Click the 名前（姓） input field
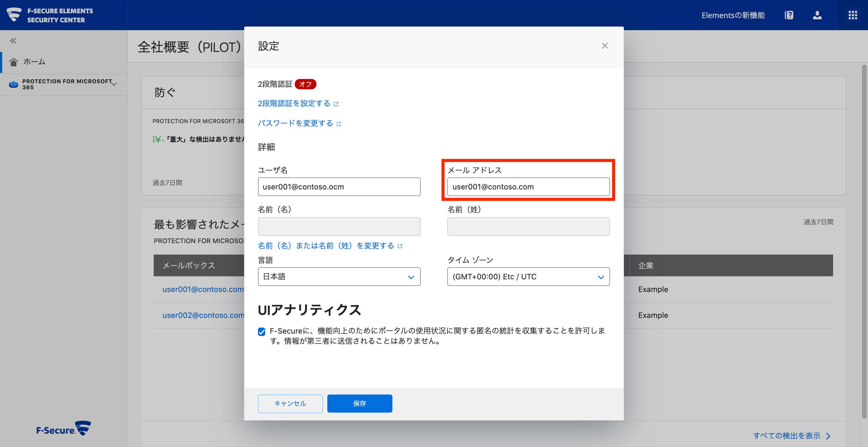Viewport: 868px width, 447px height. click(x=528, y=227)
